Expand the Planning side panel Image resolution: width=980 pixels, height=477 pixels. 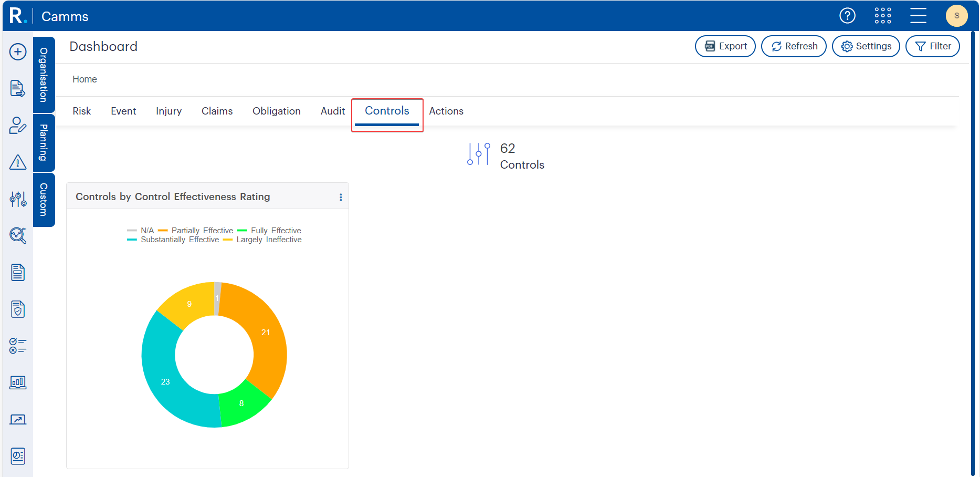click(x=44, y=142)
